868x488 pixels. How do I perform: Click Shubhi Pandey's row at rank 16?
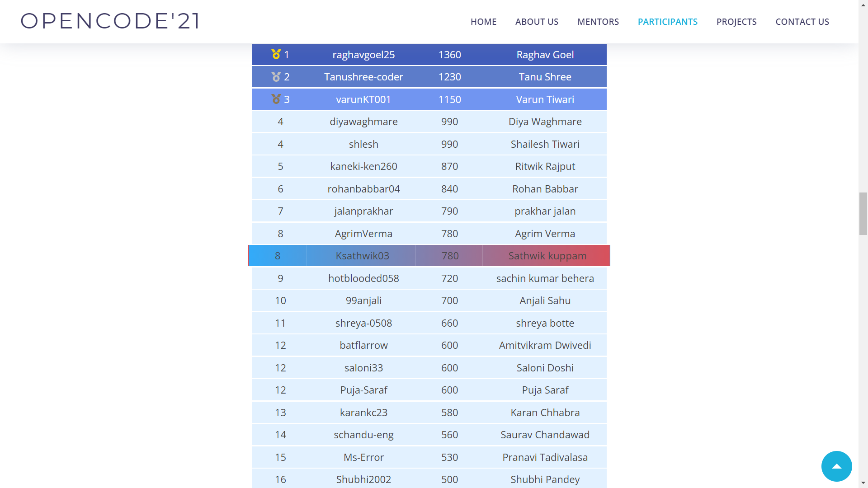click(x=545, y=479)
